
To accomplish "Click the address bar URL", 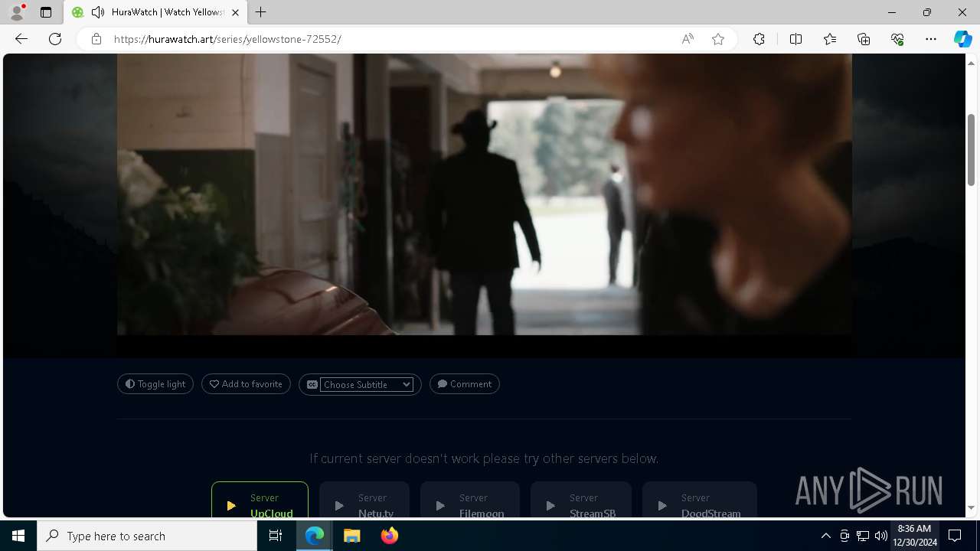I will pos(227,39).
